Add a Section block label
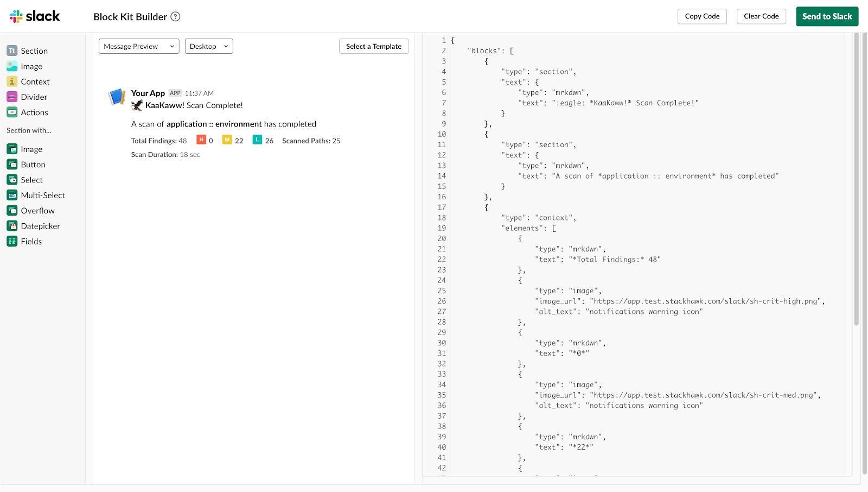This screenshot has width=868, height=492. (34, 51)
